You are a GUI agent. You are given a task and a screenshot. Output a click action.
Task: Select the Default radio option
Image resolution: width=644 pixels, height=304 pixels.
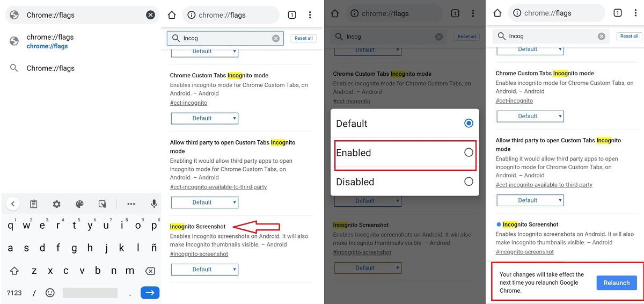point(469,124)
